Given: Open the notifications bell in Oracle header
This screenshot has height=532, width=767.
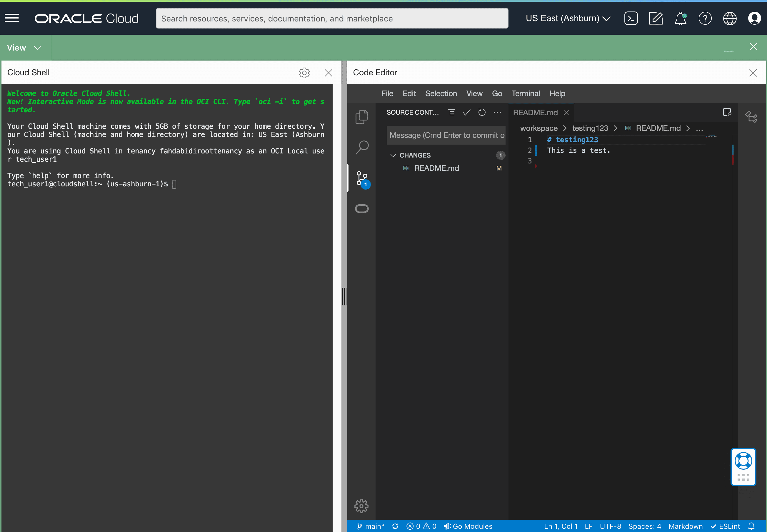Looking at the screenshot, I should pos(680,18).
